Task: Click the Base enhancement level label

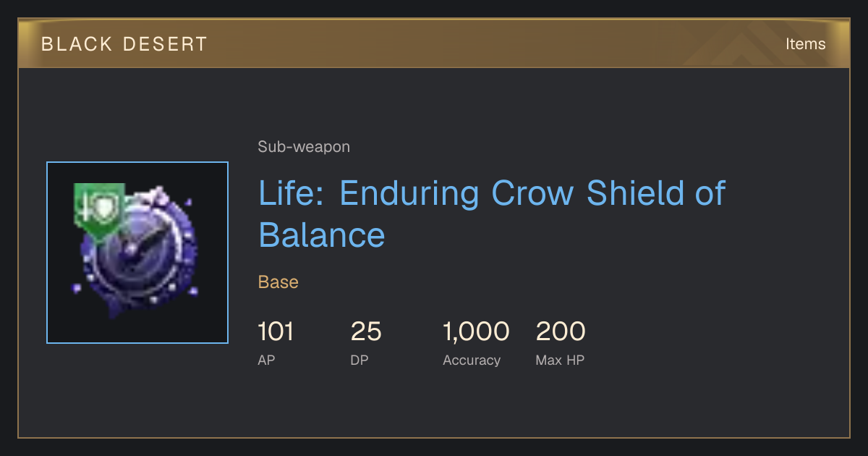Action: 278,282
